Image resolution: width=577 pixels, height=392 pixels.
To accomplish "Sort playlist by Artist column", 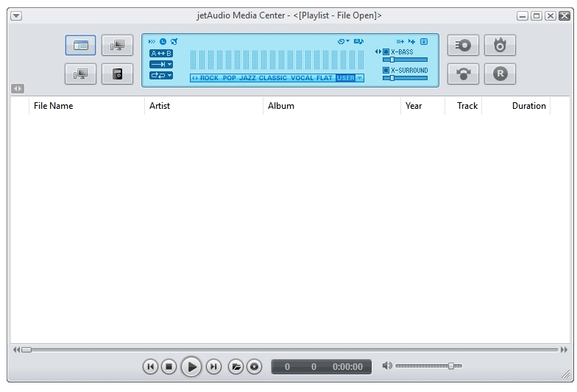I will point(204,106).
